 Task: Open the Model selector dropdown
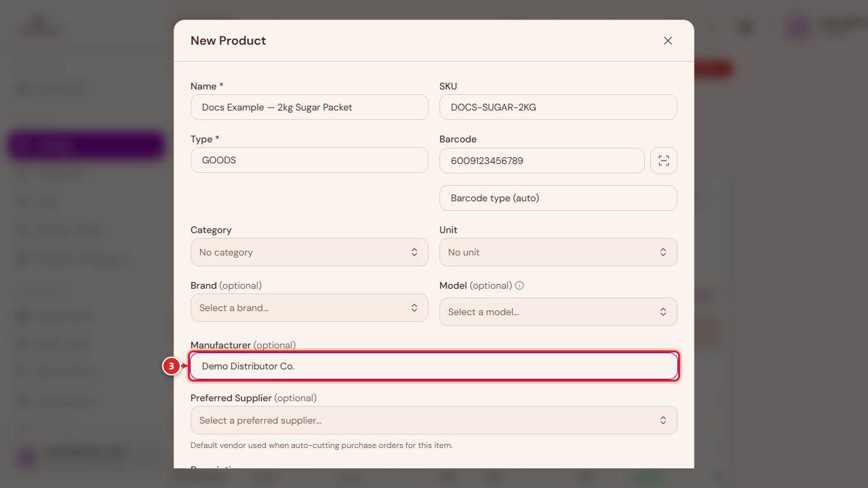click(558, 312)
